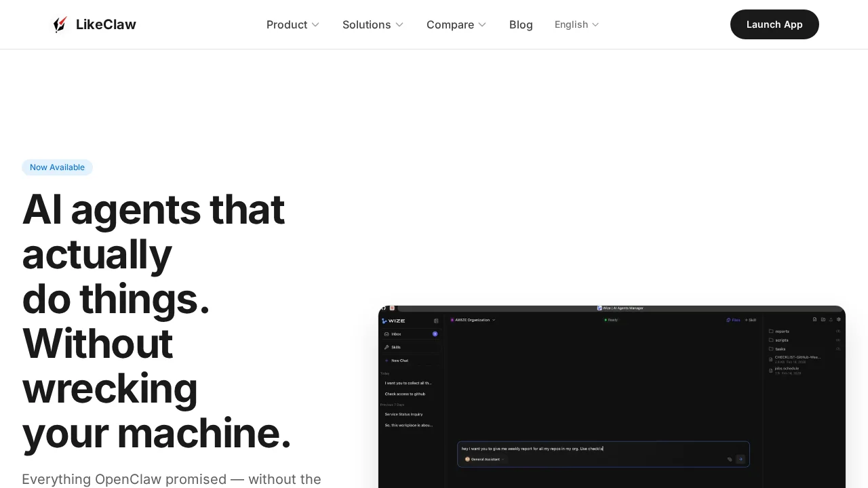Send the message with the arrow button

(x=741, y=459)
